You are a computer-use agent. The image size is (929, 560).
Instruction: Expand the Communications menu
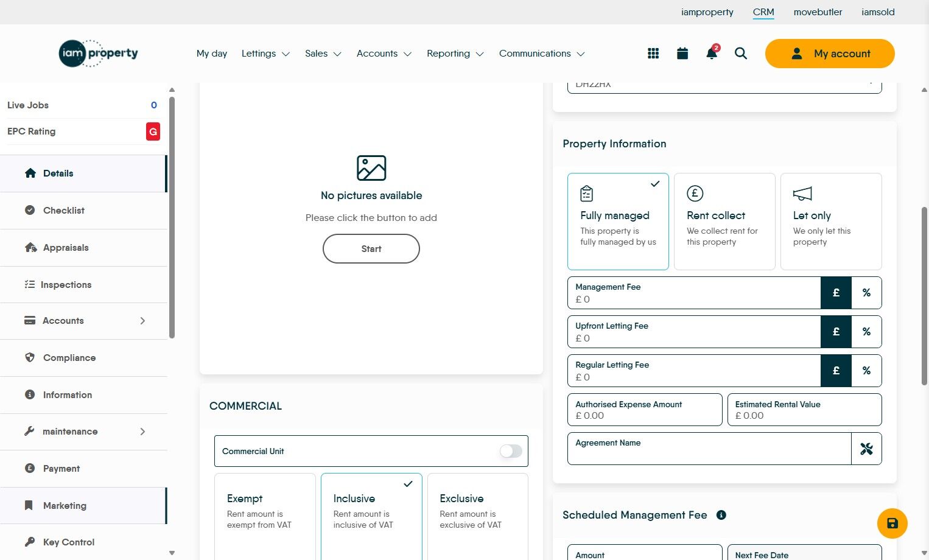pyautogui.click(x=542, y=54)
